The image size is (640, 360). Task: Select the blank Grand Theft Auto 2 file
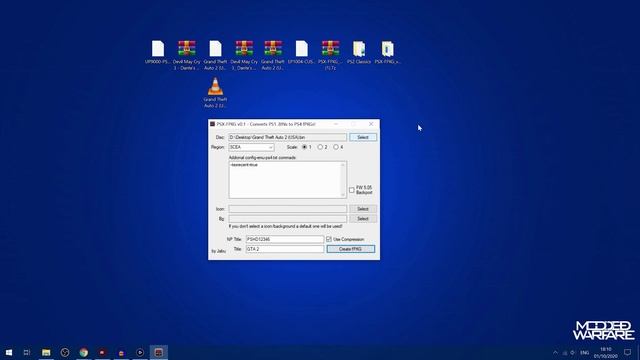[215, 55]
